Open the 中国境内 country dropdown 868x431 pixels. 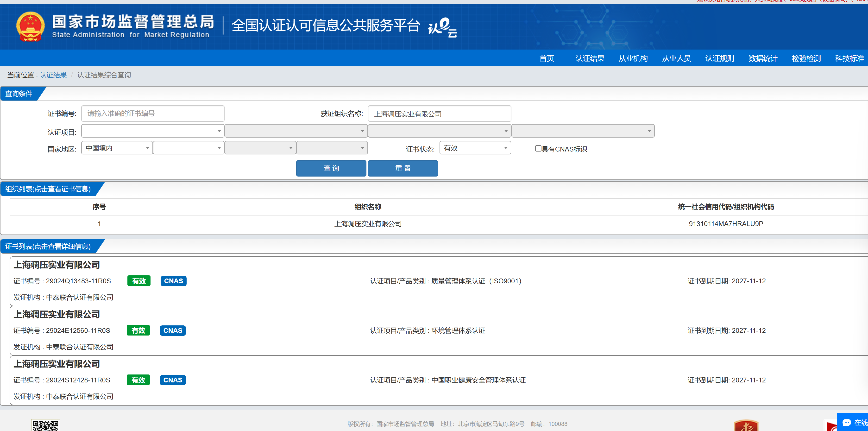click(x=117, y=148)
